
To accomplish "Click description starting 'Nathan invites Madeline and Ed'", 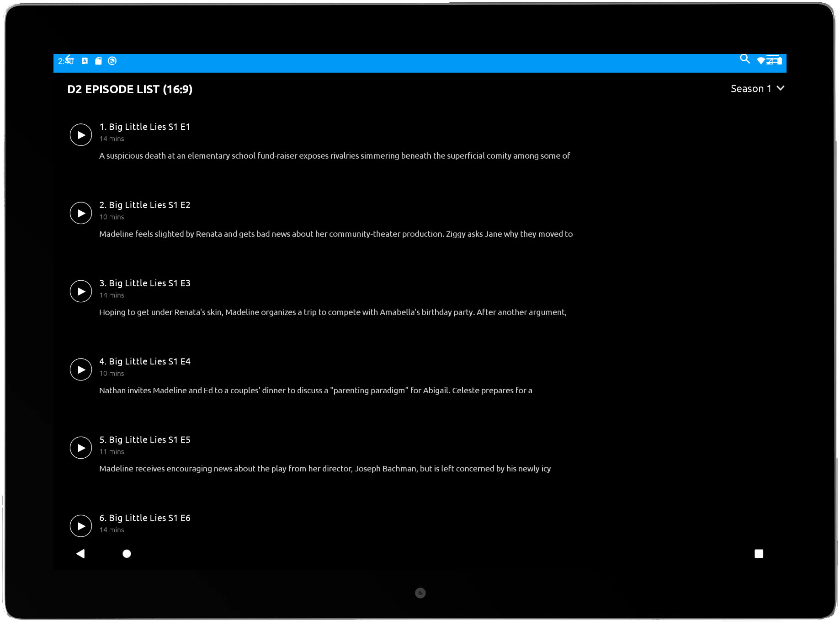I will click(x=316, y=391).
